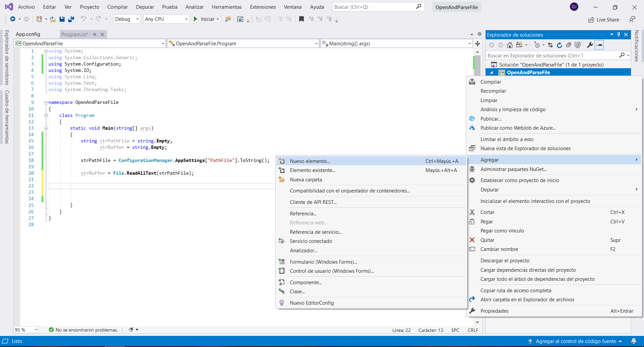The width and height of the screenshot is (644, 347).
Task: Select 'Nuevo elemento...' from the Agregar submenu
Action: pyautogui.click(x=310, y=161)
